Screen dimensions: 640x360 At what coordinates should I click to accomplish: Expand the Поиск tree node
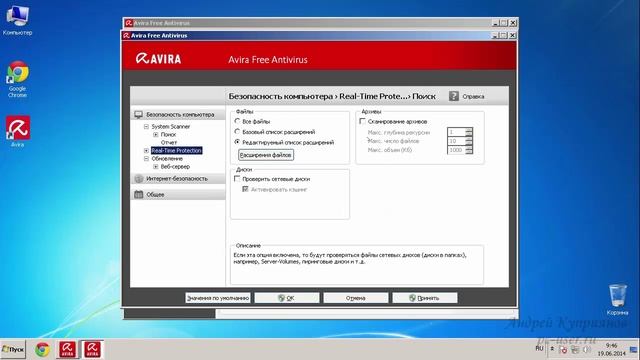(156, 134)
